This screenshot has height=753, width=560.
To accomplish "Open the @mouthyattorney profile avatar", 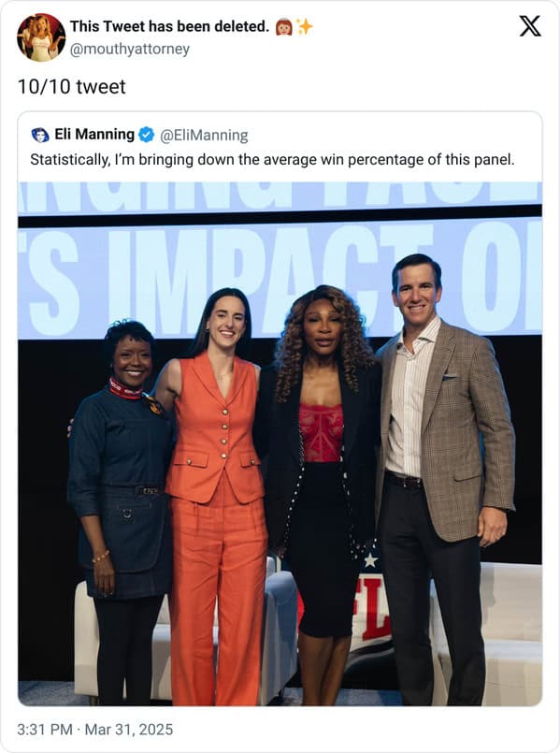I will click(x=41, y=37).
